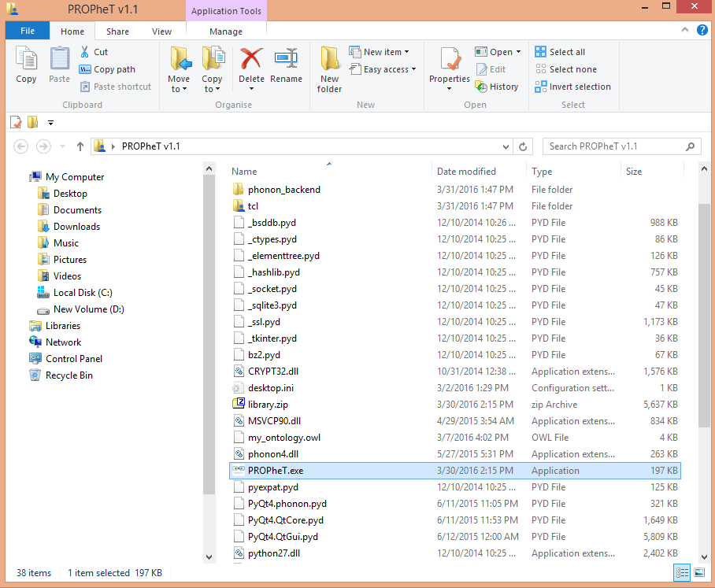Navigate back with the back arrow
715x588 pixels.
click(x=21, y=146)
